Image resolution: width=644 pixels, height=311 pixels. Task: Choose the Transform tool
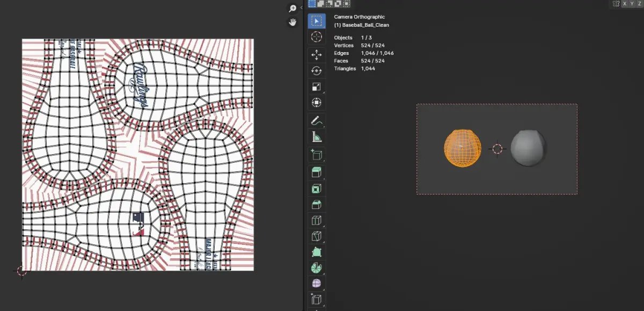(x=316, y=102)
